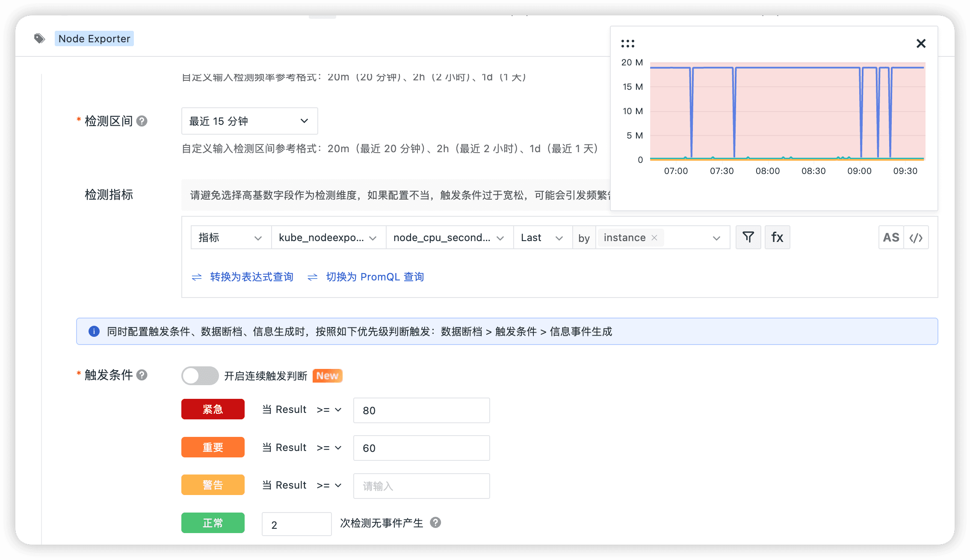Viewport: 970px width, 560px height.
Task: Open the fx function button
Action: click(777, 237)
